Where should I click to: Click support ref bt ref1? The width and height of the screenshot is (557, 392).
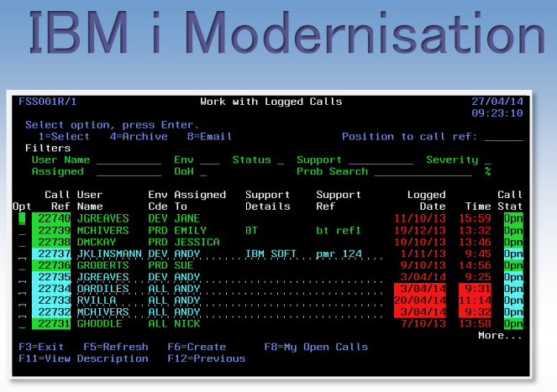[339, 231]
